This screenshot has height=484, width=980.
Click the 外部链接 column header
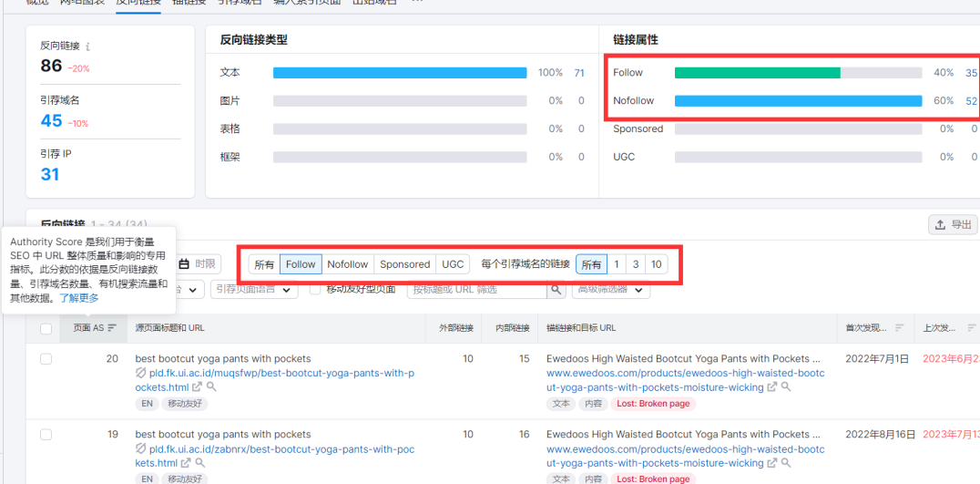(457, 327)
